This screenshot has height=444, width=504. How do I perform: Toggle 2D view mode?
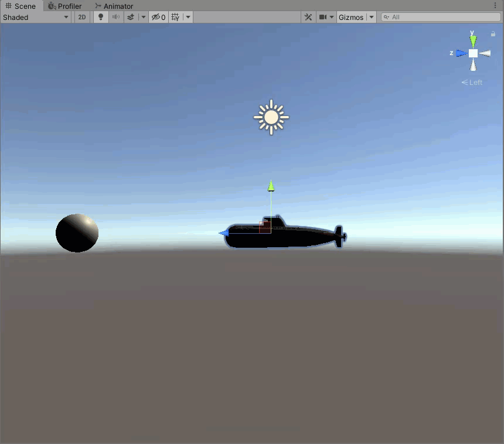pos(82,17)
